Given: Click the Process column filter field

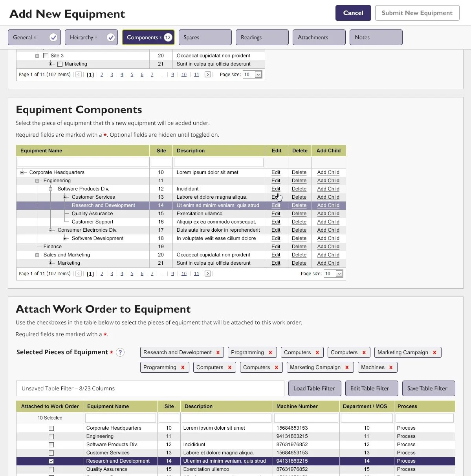Looking at the screenshot, I should 425,418.
